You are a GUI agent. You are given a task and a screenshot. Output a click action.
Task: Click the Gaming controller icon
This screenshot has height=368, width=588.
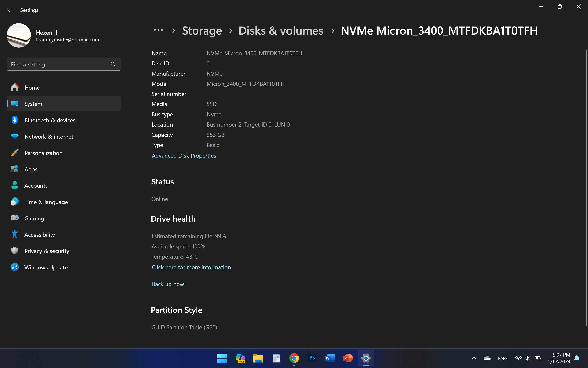(14, 218)
